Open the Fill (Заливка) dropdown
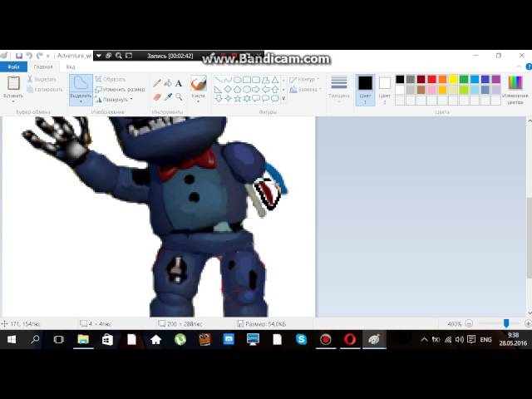Screen dimensions: 532x399 304,90
